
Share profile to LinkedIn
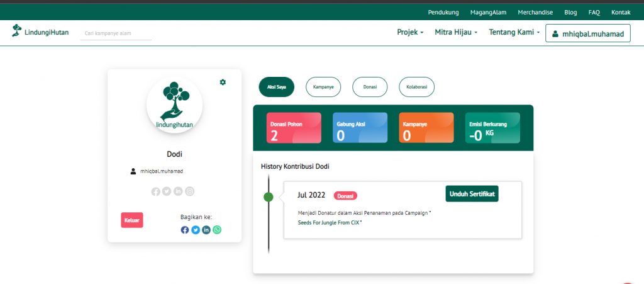pyautogui.click(x=206, y=230)
